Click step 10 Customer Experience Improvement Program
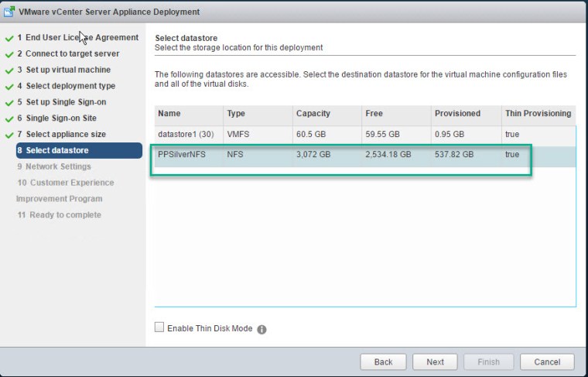This screenshot has width=588, height=377. coord(65,190)
